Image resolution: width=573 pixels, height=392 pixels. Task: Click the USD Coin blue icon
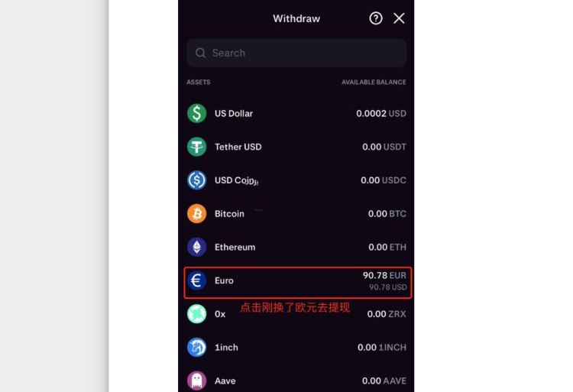[x=196, y=180]
